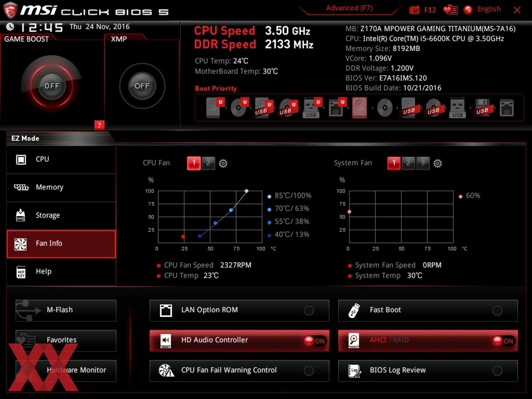Click the date Thu 24 Nov, 2016
The height and width of the screenshot is (399, 532).
click(x=99, y=27)
